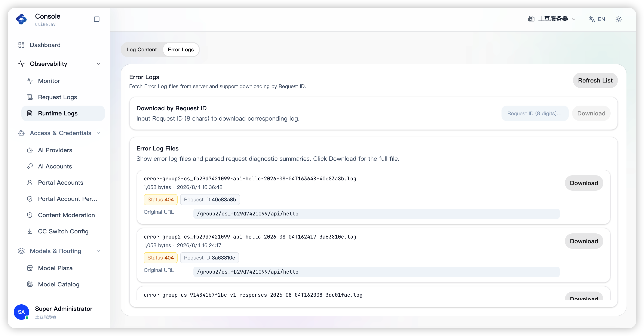
Task: Click the Models & Routing layers icon
Action: click(x=21, y=251)
